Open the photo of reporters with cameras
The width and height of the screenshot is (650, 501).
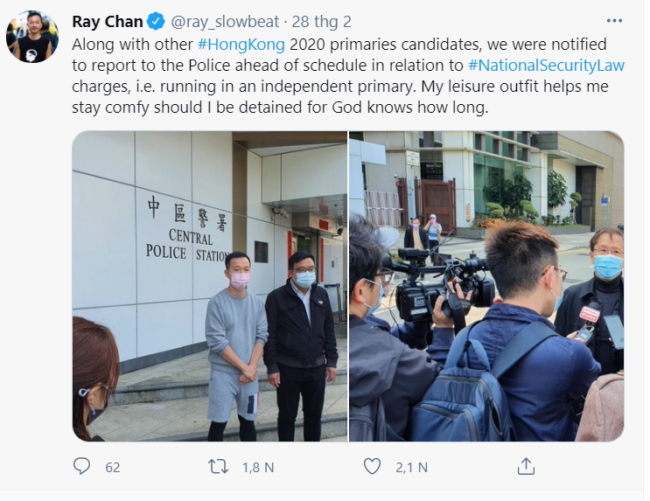(x=486, y=286)
